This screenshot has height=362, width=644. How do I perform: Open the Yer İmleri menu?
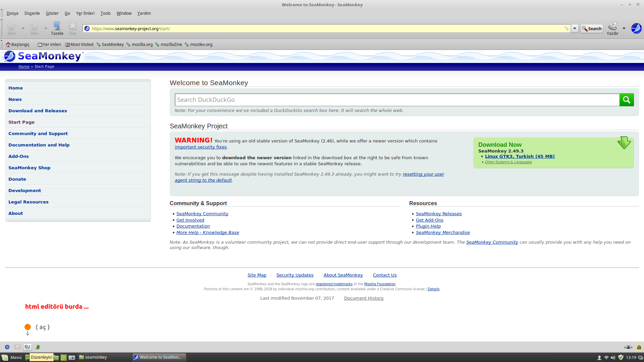click(85, 13)
